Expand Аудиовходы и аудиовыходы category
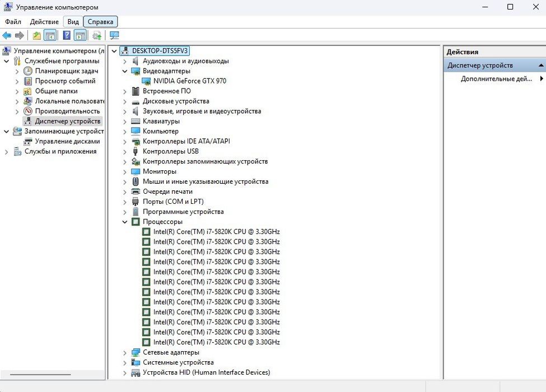The height and width of the screenshot is (392, 546). click(x=125, y=61)
